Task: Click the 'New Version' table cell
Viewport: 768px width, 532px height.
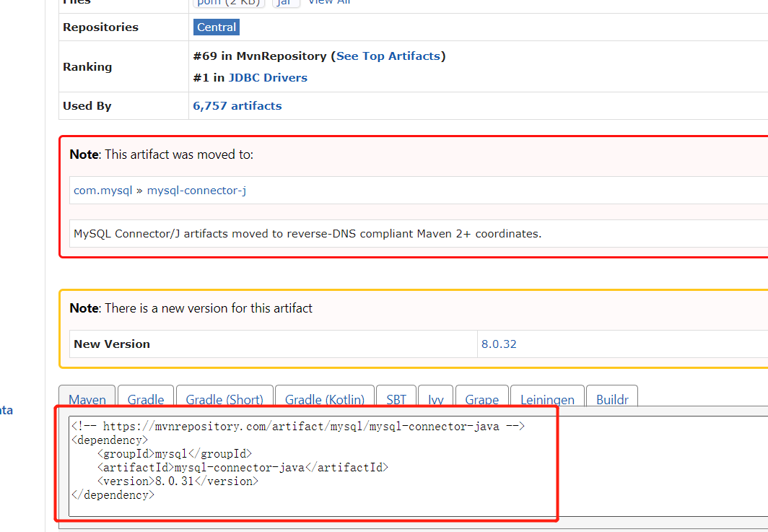Action: click(273, 344)
